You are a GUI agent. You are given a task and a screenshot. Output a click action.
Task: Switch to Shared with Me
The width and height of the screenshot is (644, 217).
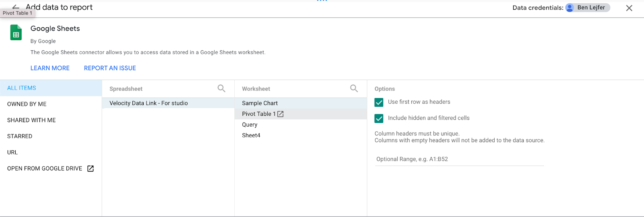coord(31,120)
